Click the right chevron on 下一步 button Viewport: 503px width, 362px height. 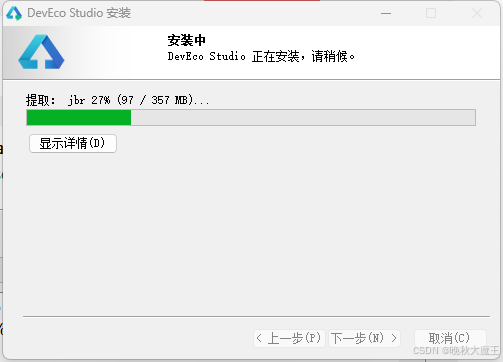pyautogui.click(x=394, y=338)
